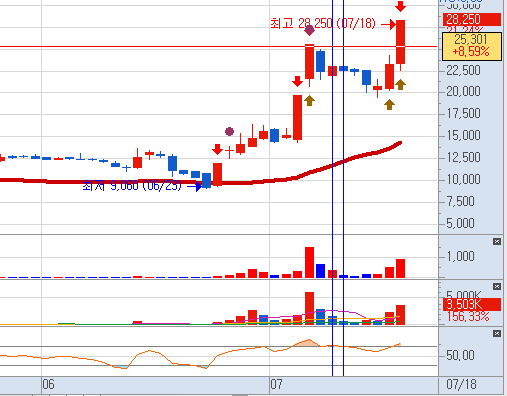
Task: Click the 최저 9,060 (06/23) low annotation
Action: pos(132,186)
